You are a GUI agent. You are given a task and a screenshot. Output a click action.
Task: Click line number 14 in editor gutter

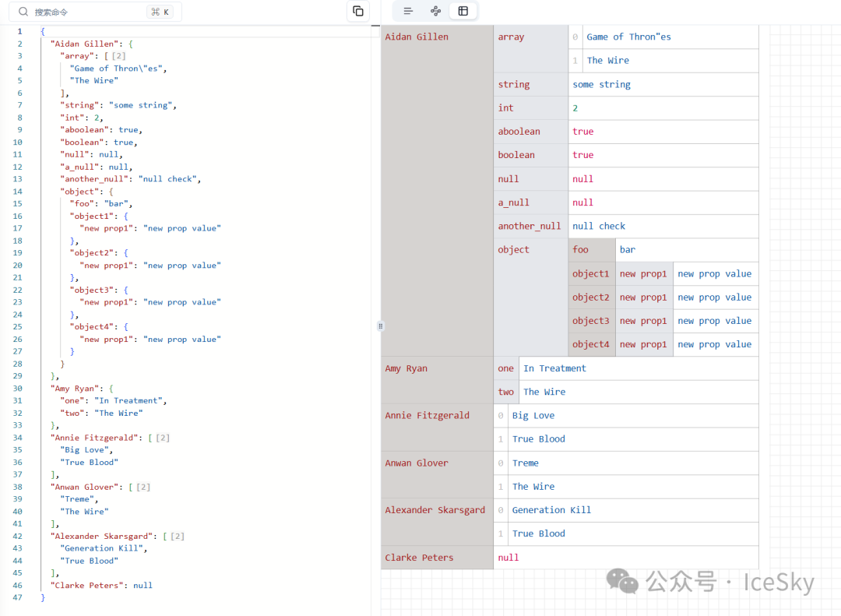click(18, 192)
